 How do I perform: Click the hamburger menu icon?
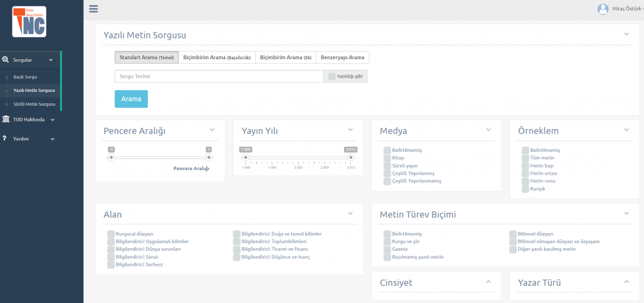(94, 9)
